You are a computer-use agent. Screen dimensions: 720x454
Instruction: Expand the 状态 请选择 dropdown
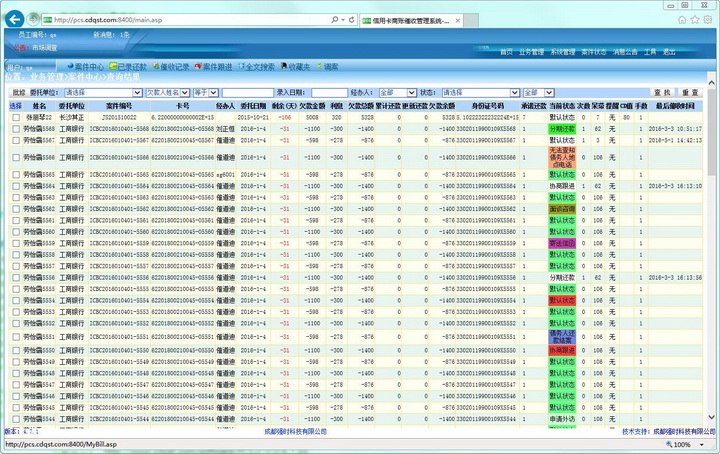(515, 93)
